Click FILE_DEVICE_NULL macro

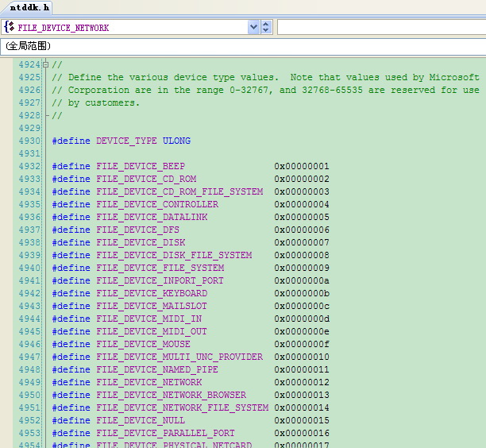(141, 420)
